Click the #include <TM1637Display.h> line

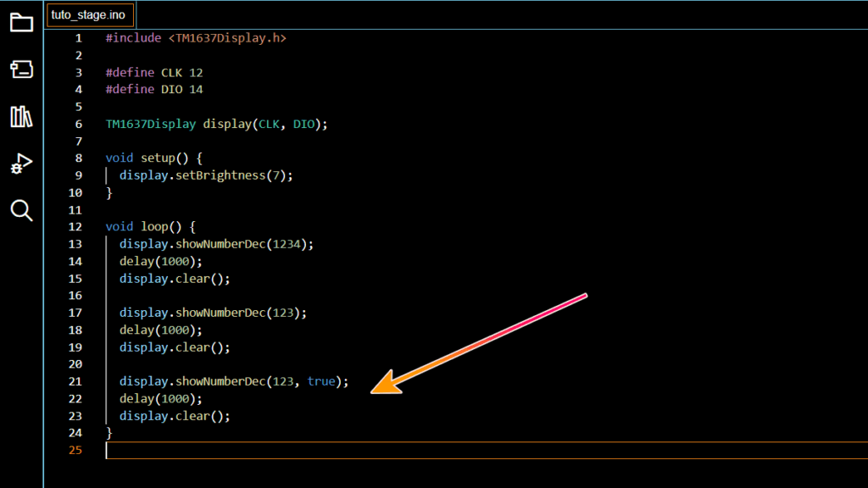click(x=196, y=38)
